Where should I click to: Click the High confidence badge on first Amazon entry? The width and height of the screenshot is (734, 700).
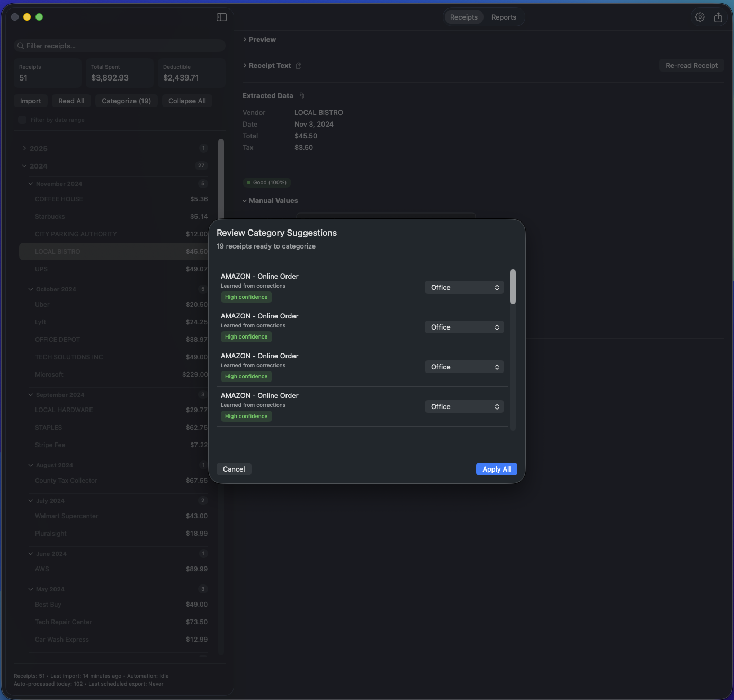click(246, 297)
